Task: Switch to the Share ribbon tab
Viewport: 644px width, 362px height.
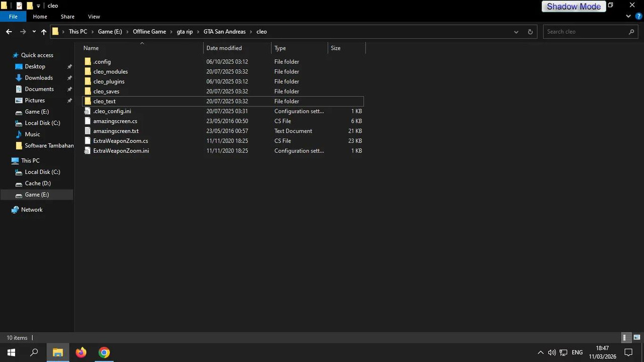Action: [67, 17]
